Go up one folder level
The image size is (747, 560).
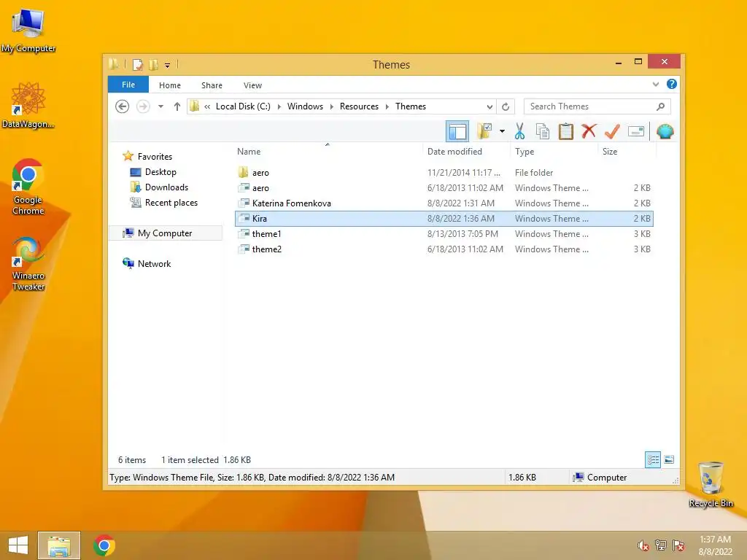pos(177,106)
